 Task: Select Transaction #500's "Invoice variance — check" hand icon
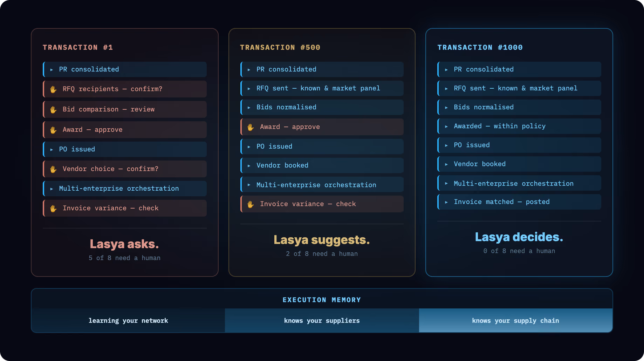pos(251,204)
